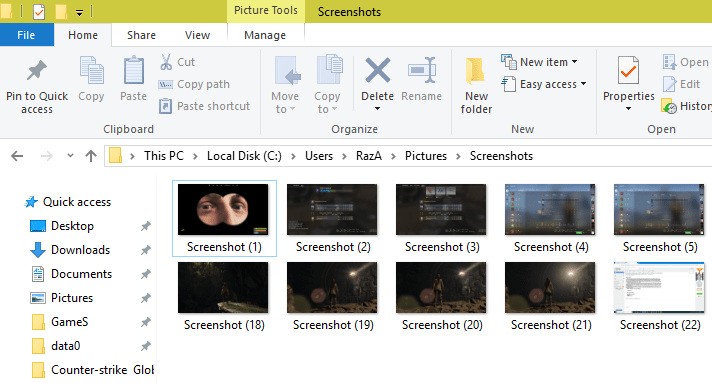
Task: Open the Customize Quick Access Toolbar dropdown
Action: click(79, 13)
